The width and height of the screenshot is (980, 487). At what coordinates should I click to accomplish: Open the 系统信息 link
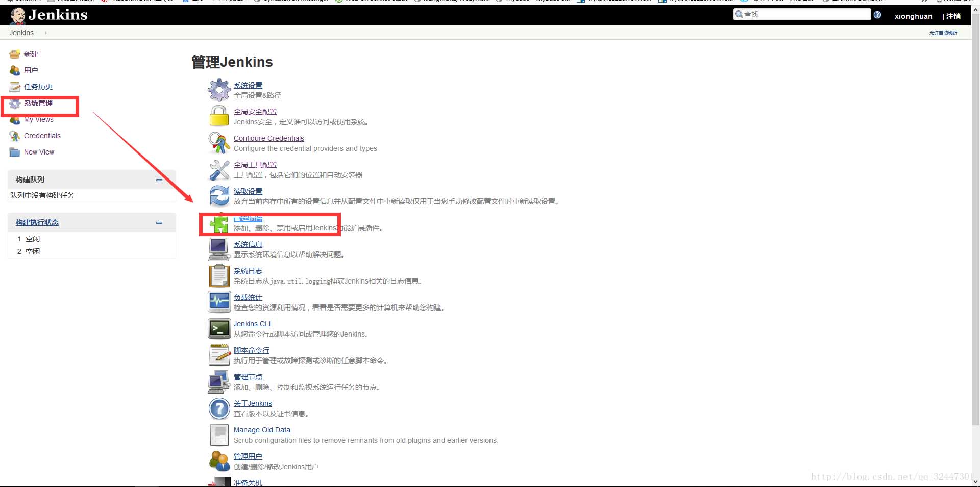tap(248, 244)
